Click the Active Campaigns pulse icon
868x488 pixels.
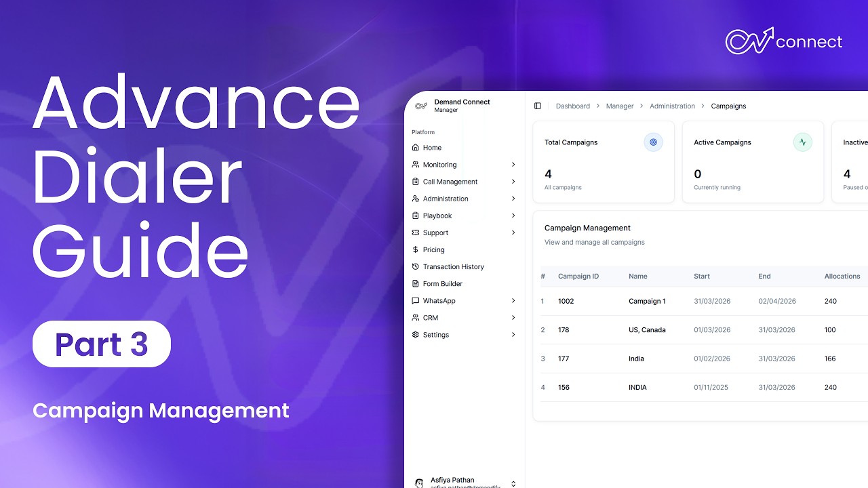tap(802, 142)
